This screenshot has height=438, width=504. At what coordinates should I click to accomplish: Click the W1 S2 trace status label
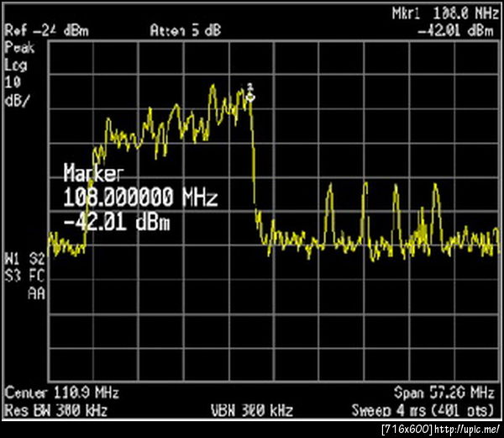(x=24, y=259)
